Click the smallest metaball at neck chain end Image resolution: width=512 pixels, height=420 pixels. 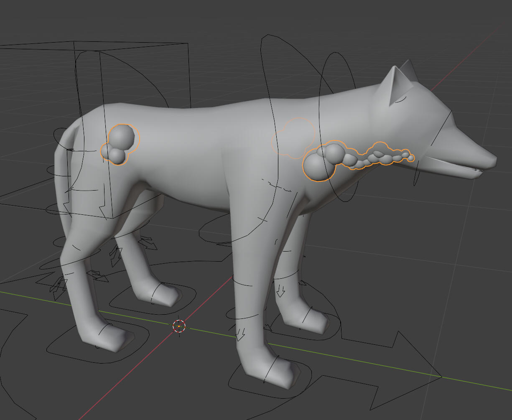(411, 158)
